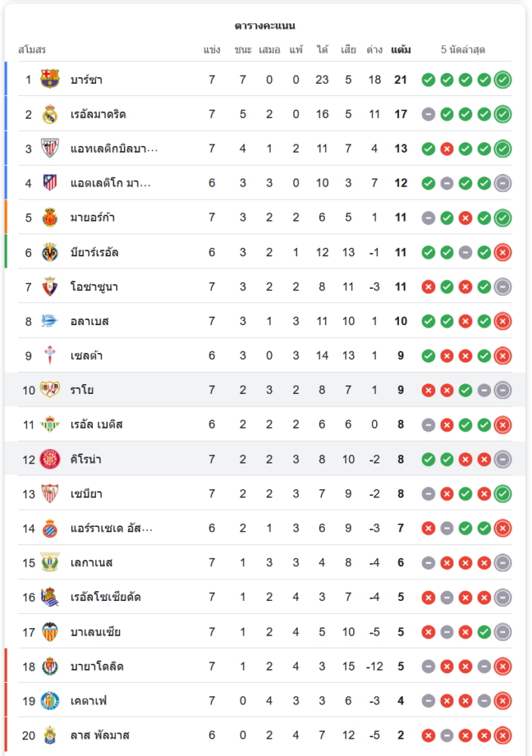Click the 5 นัดล่าสุด column header
Viewport: 532px width, 756px height.
point(462,50)
